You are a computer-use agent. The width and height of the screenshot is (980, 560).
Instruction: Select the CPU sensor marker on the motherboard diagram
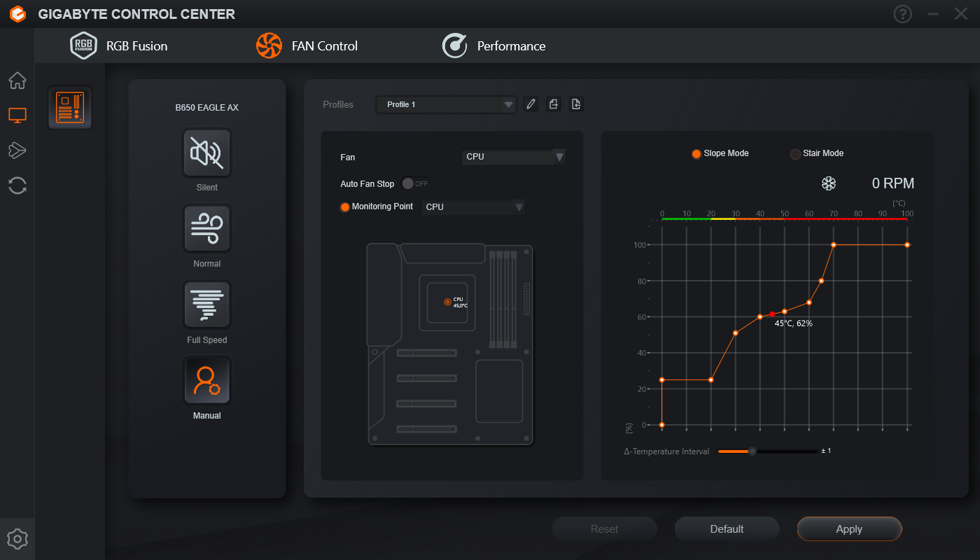(x=448, y=302)
